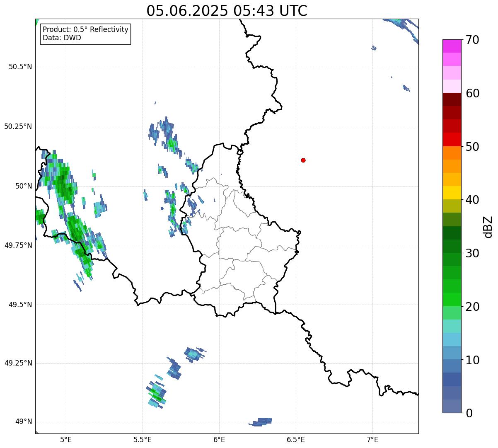Click the colorbar tick label 50

coord(472,147)
